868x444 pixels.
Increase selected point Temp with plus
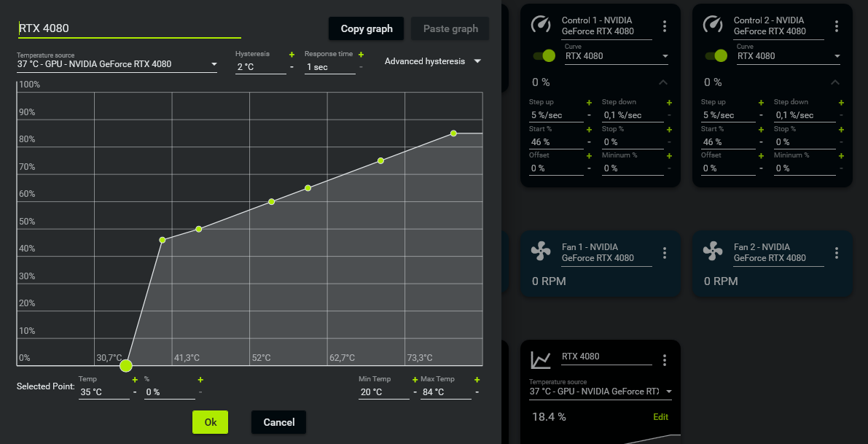click(x=135, y=380)
